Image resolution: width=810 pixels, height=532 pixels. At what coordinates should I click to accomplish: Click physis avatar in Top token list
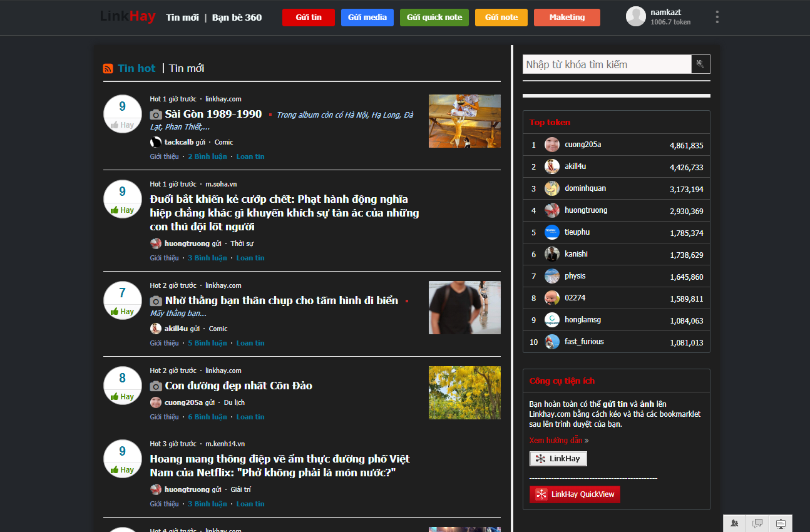552,276
